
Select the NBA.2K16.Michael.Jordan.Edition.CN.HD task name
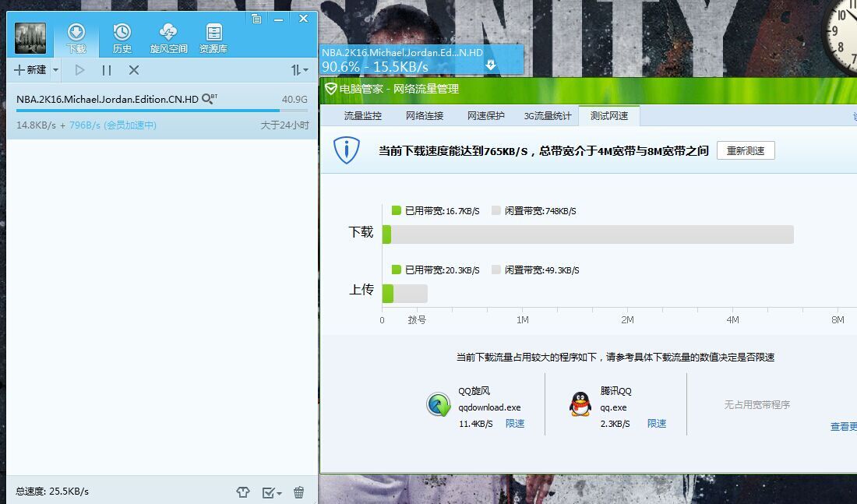108,100
